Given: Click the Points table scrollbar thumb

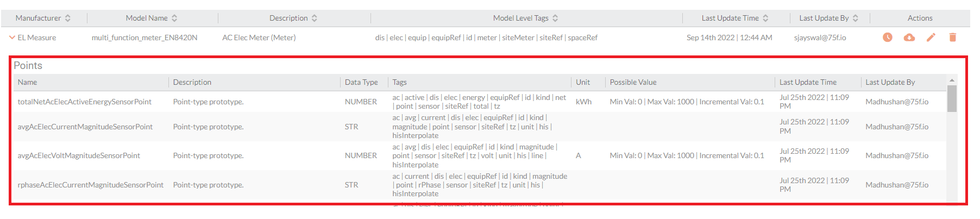Looking at the screenshot, I should [952, 98].
